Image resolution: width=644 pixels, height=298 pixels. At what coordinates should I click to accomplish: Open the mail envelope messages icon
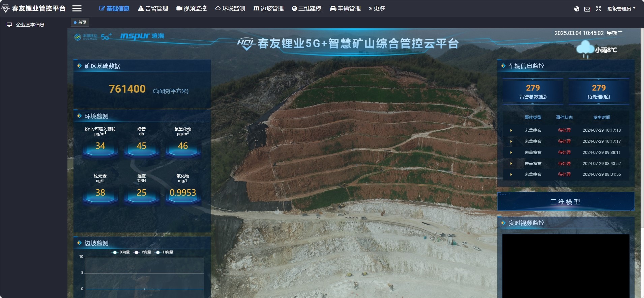point(587,9)
